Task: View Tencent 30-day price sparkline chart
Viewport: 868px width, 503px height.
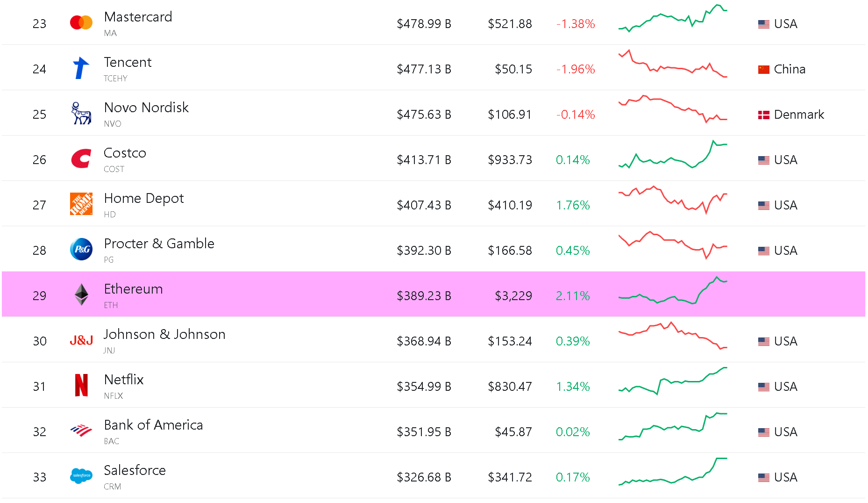Action: pos(673,64)
